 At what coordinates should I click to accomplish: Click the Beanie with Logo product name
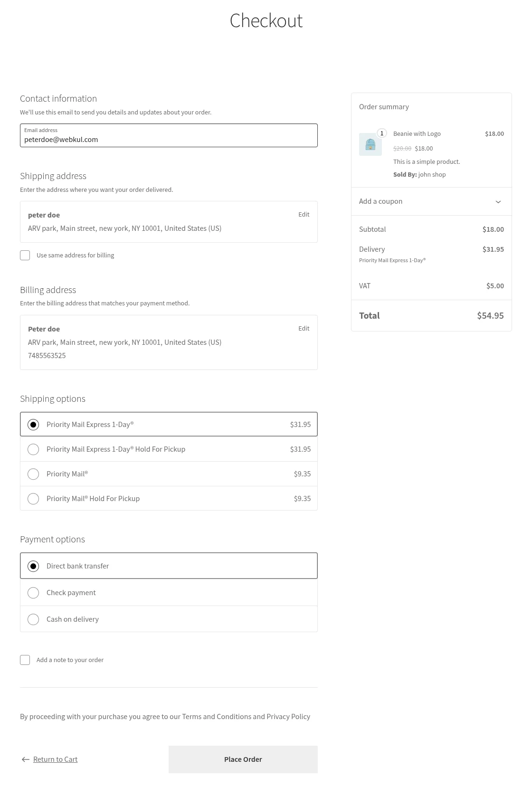click(417, 134)
